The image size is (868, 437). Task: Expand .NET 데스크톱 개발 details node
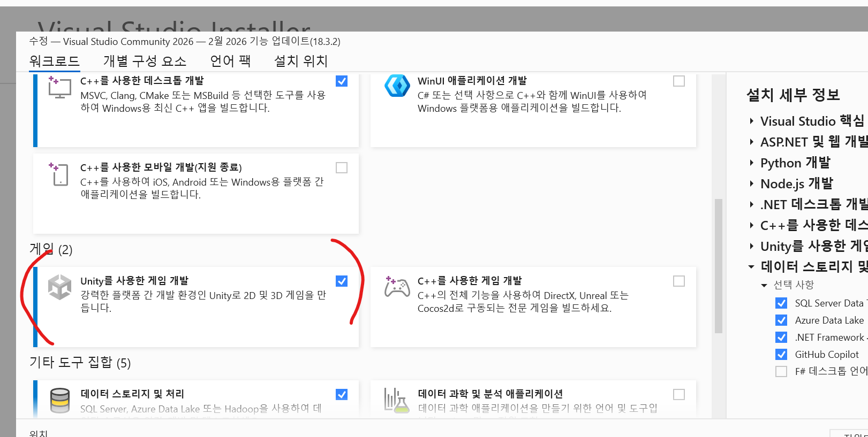click(x=752, y=205)
